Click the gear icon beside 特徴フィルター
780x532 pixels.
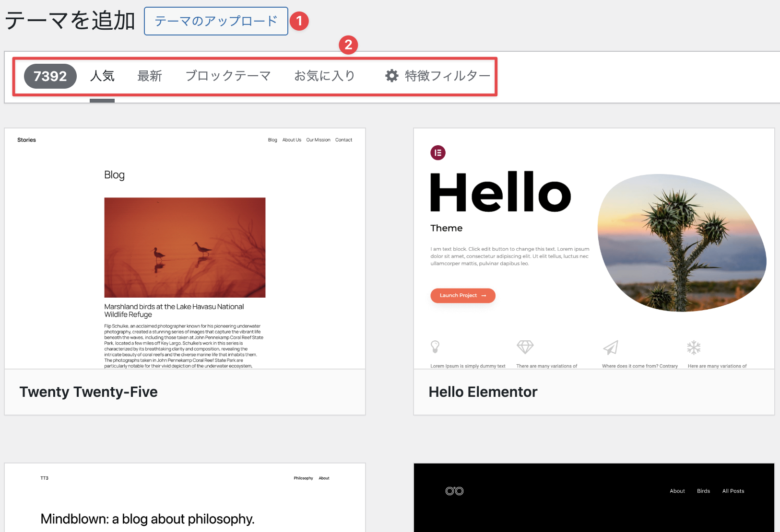[391, 76]
